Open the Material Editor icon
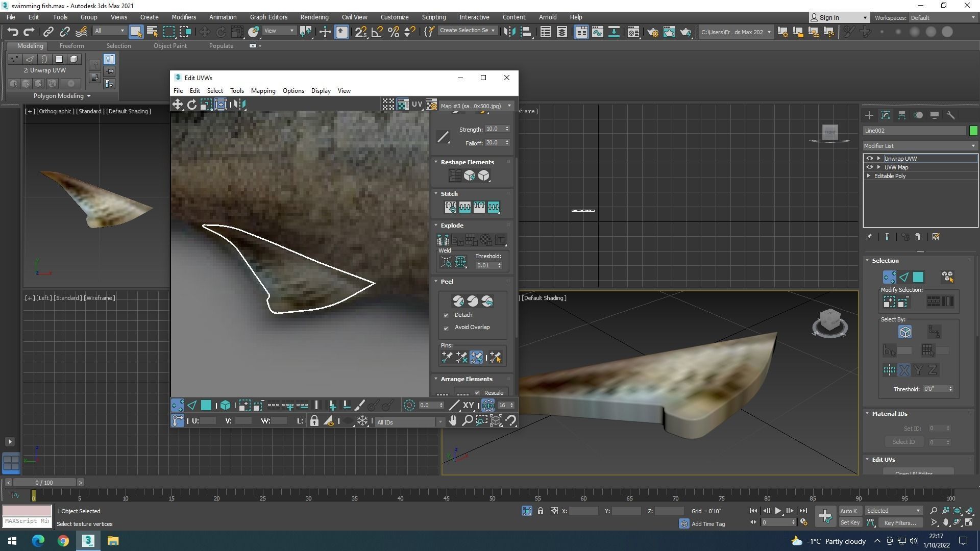Viewport: 980px width, 551px height. (x=633, y=32)
